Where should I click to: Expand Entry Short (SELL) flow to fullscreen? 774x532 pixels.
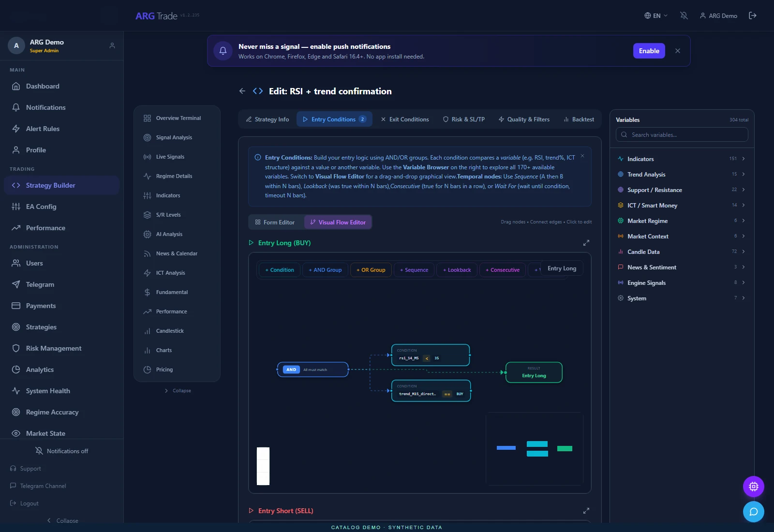(586, 511)
